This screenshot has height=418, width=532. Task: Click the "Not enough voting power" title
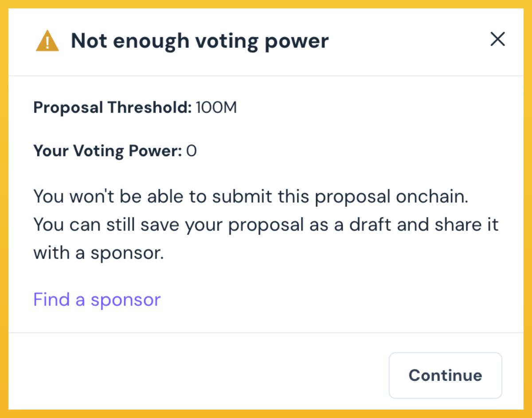(199, 41)
